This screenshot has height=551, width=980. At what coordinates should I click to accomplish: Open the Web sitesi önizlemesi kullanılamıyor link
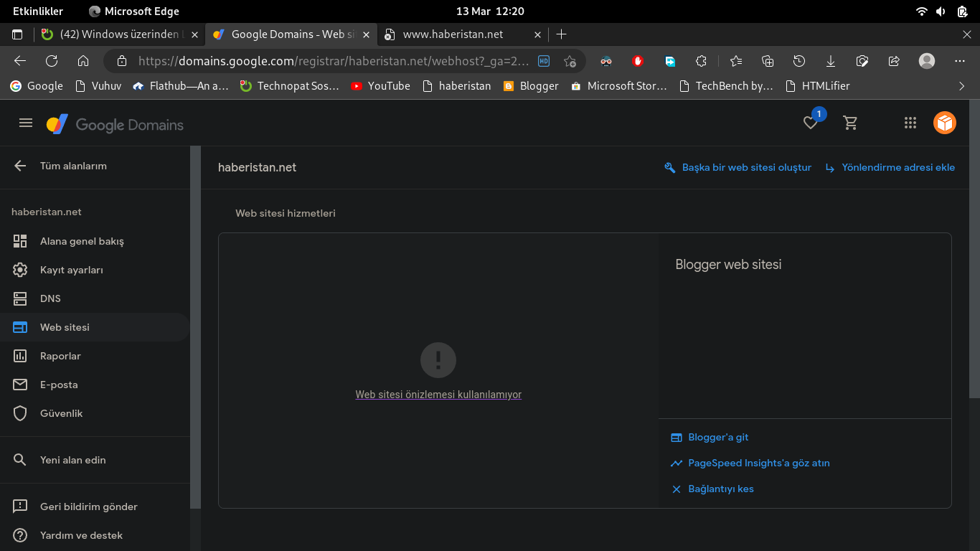point(438,395)
